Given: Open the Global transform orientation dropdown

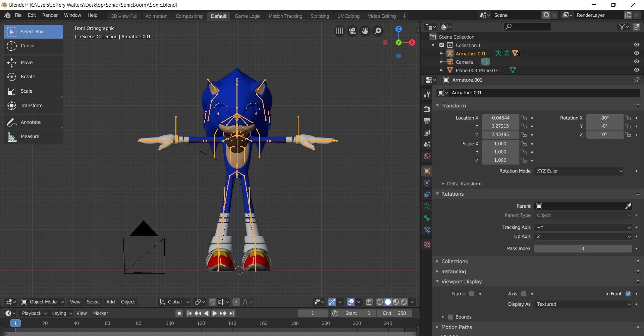Looking at the screenshot, I should (x=174, y=302).
